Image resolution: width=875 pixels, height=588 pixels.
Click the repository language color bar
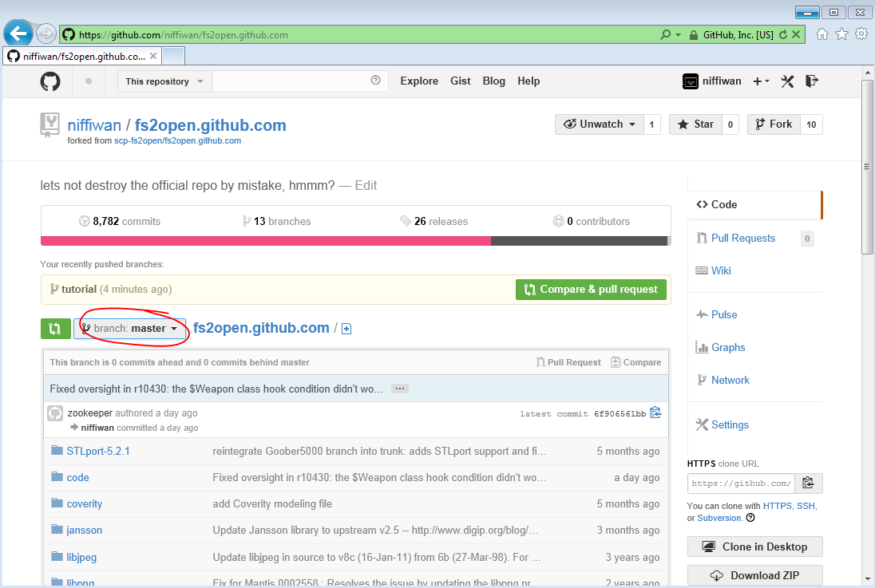tap(354, 241)
